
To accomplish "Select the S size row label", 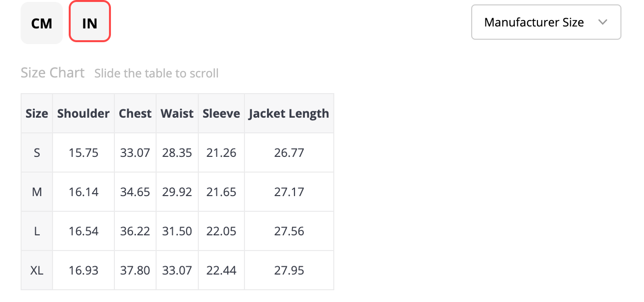I will [x=37, y=152].
